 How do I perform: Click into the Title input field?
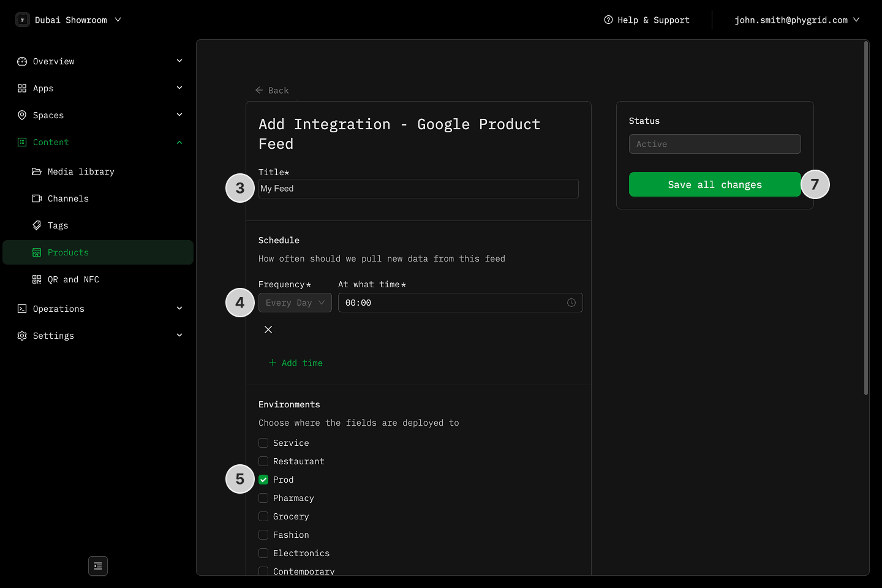click(418, 189)
